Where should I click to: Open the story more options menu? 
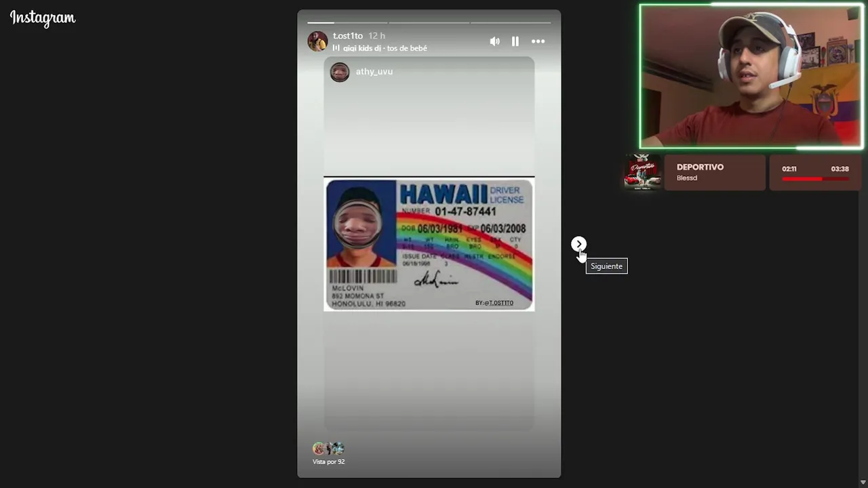(x=538, y=41)
